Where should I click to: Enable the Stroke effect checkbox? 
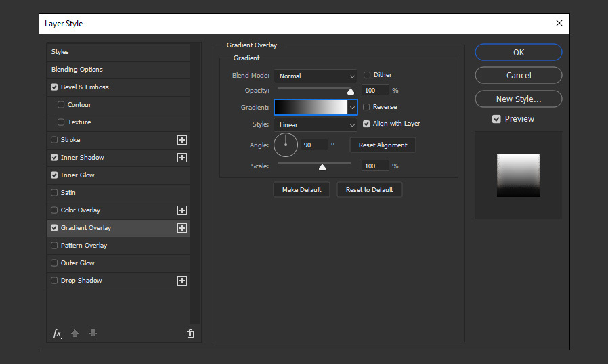54,140
